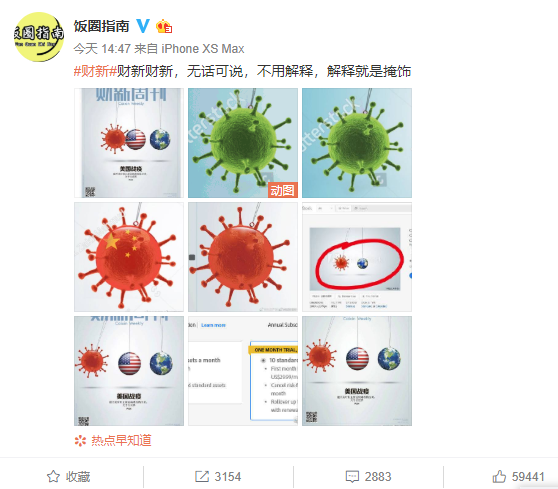The width and height of the screenshot is (558, 489).
Task: Click the crown membership badge icon
Action: pyautogui.click(x=164, y=26)
